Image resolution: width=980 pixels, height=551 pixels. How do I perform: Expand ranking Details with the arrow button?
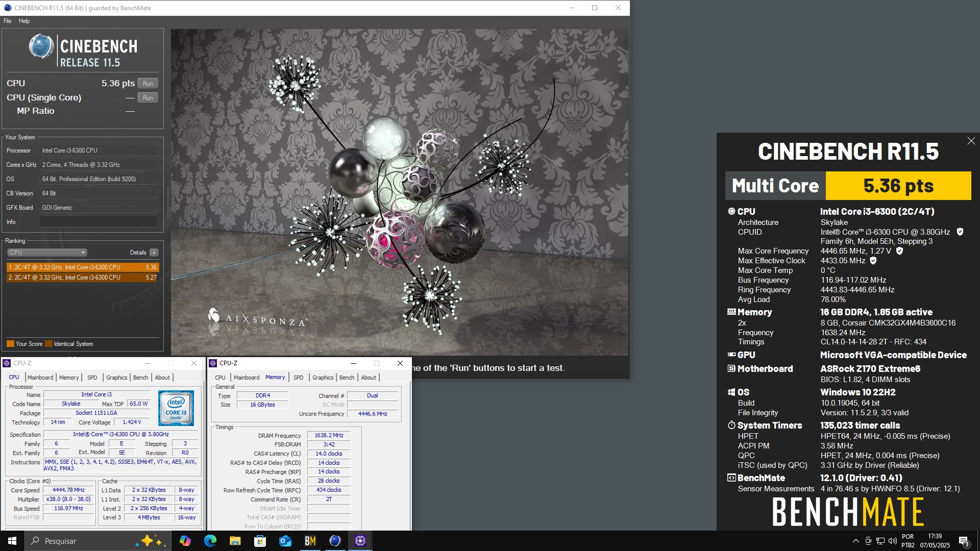click(154, 253)
